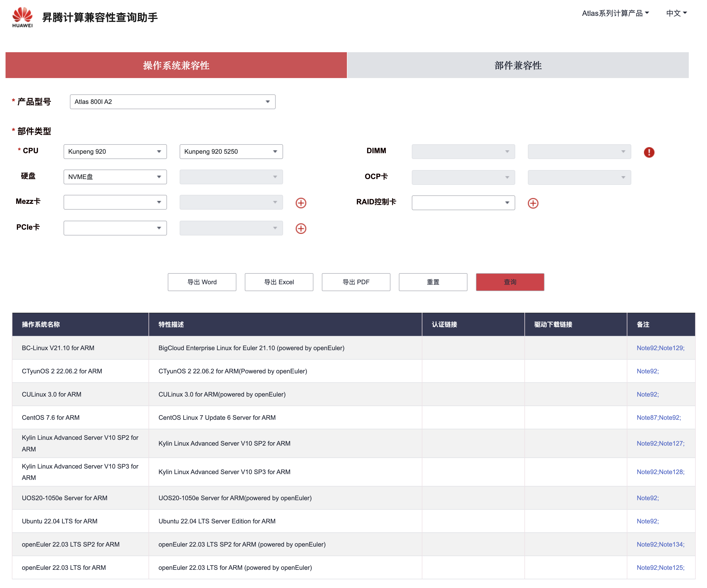
Task: Click the Huawei logo
Action: (22, 17)
